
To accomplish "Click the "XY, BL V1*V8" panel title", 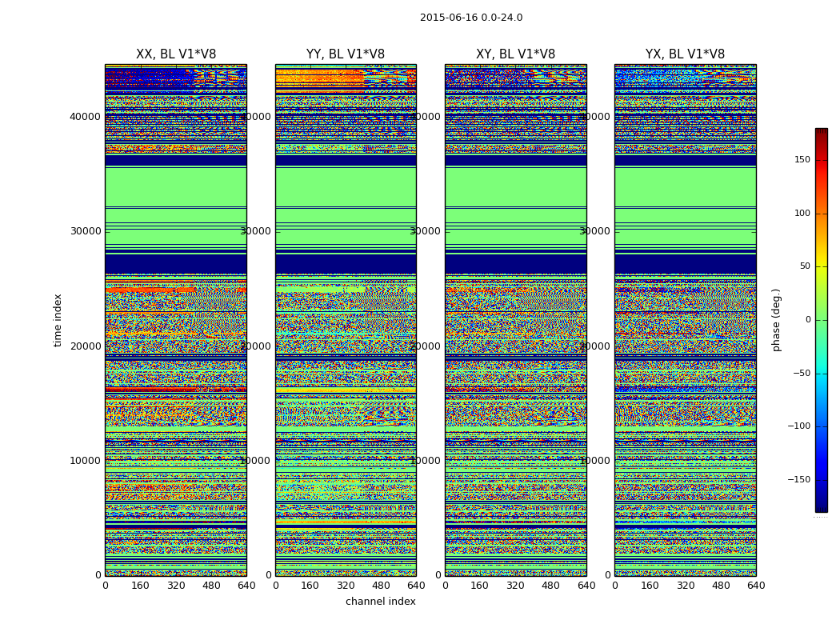I will (515, 54).
